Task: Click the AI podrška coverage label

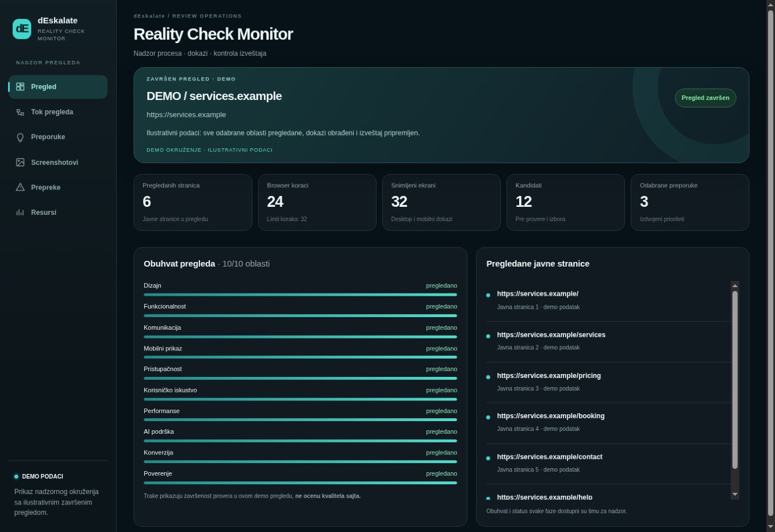Action: 159,431
